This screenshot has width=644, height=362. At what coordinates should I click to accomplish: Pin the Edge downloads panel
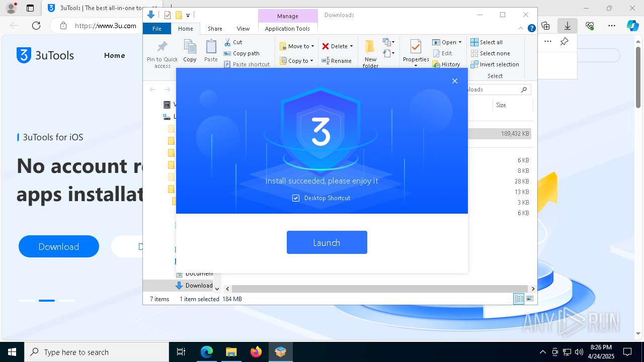coord(565,42)
